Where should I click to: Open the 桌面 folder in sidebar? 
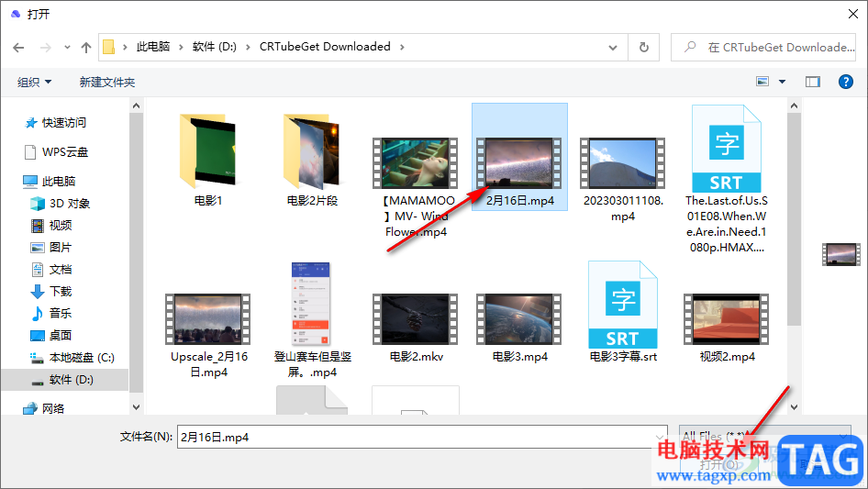point(51,336)
